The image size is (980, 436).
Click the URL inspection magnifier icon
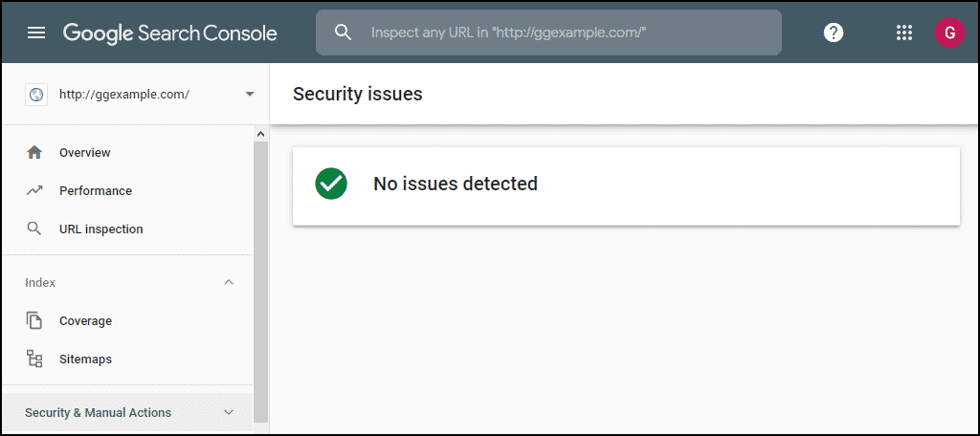[34, 229]
